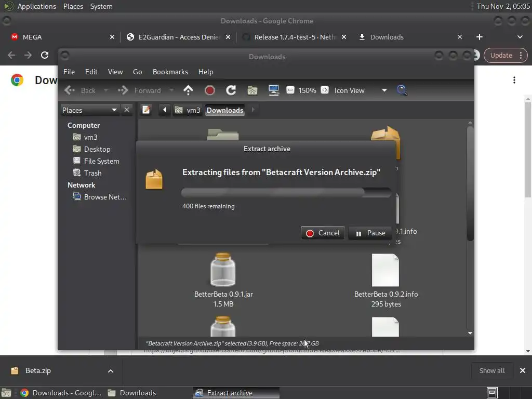Click the path bar right arrow
532x399 pixels.
(x=253, y=110)
